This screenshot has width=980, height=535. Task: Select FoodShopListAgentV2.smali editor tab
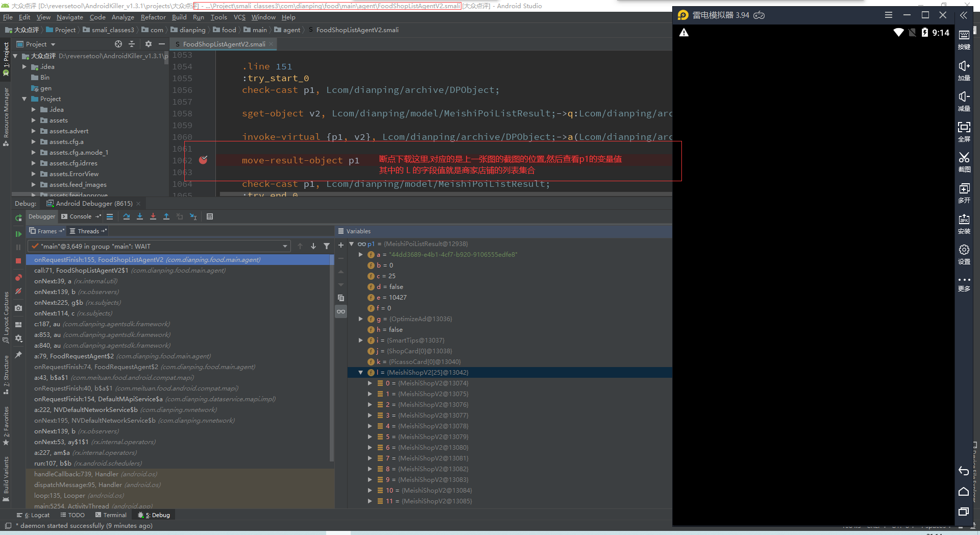tap(224, 44)
